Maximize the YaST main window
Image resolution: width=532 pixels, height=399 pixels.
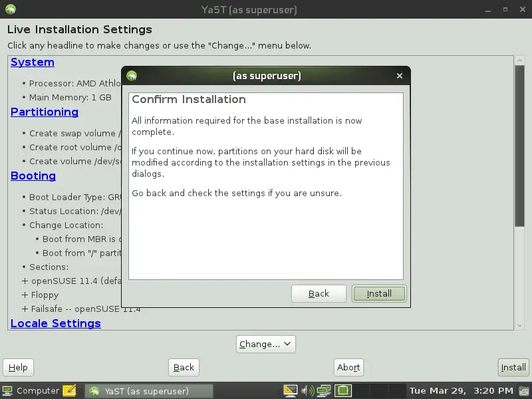click(x=505, y=9)
